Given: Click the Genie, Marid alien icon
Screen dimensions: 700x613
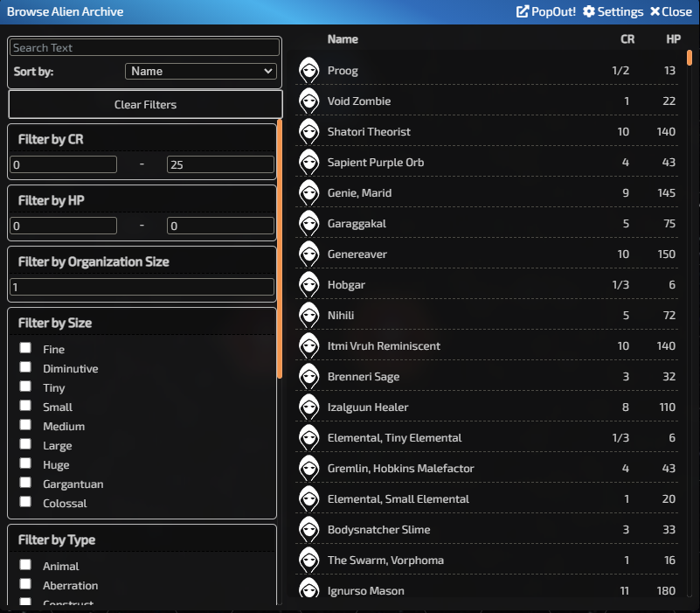Looking at the screenshot, I should [x=310, y=193].
